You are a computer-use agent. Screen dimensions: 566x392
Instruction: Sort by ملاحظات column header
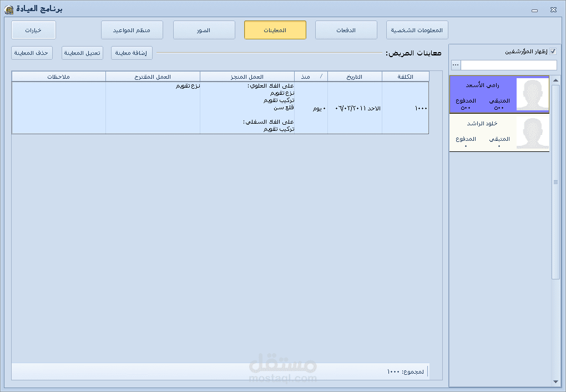[x=58, y=77]
